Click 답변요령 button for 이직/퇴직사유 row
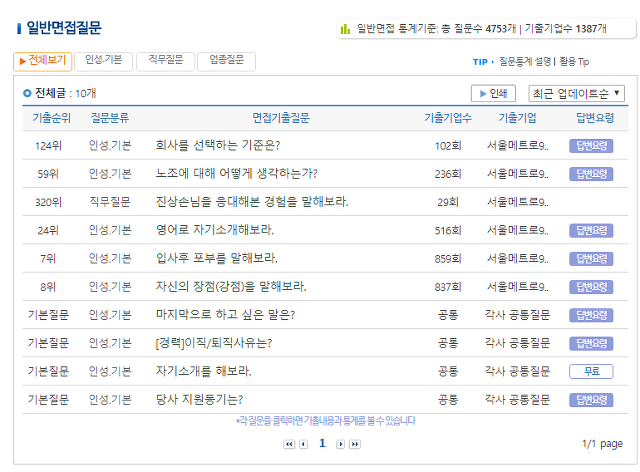Viewport: 640px width, 472px height. tap(591, 343)
